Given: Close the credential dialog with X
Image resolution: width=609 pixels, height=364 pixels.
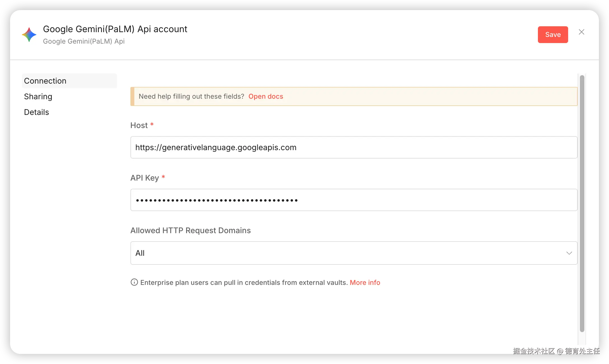Looking at the screenshot, I should click(581, 32).
